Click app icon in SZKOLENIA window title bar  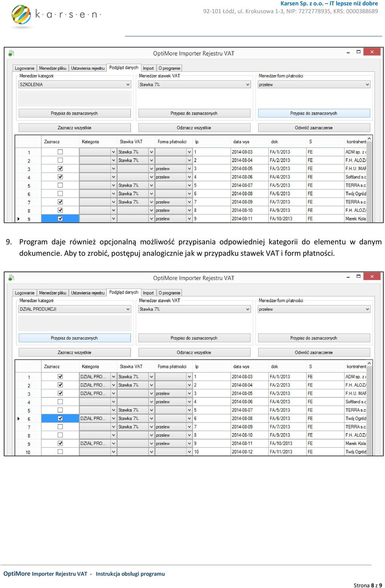(x=11, y=53)
